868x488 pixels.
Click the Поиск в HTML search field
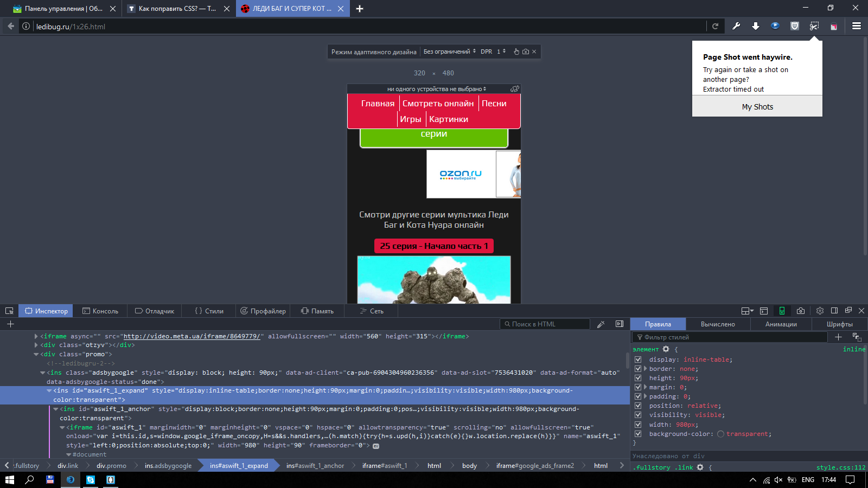[545, 324]
